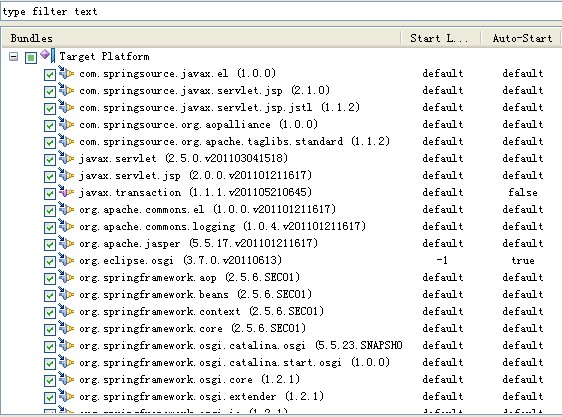
Task: Click plug-in icon of org.springframework.beans
Action: click(x=66, y=294)
